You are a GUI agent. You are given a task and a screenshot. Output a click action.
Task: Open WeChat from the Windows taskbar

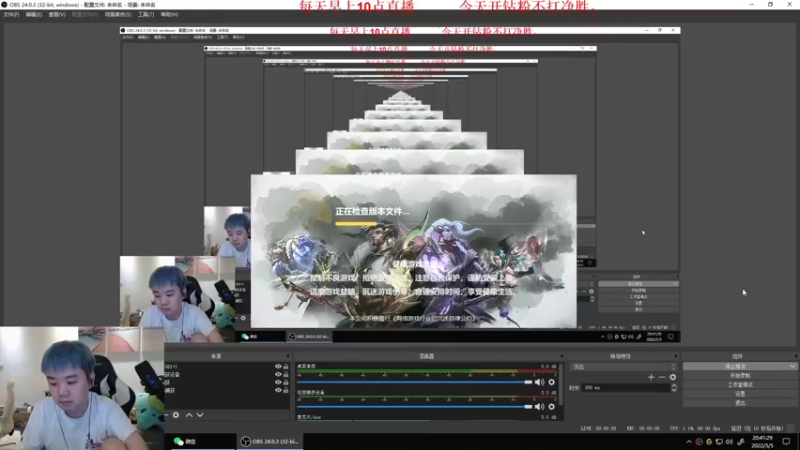[x=201, y=441]
